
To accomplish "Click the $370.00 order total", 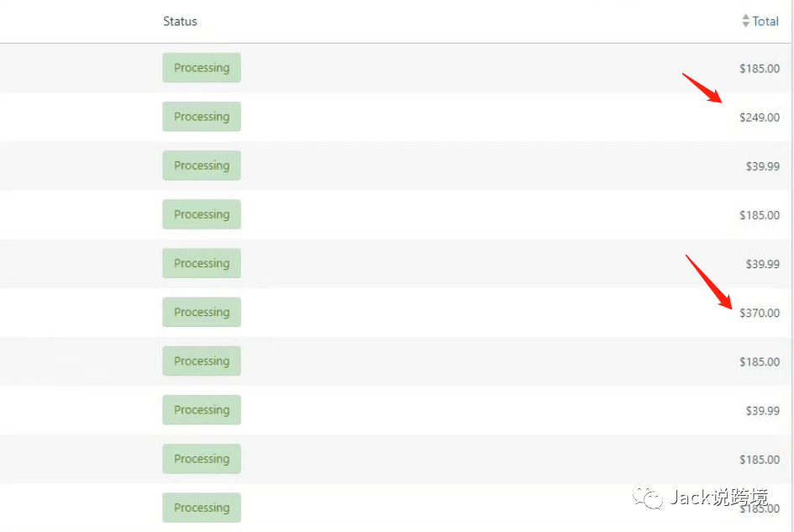I will [759, 313].
